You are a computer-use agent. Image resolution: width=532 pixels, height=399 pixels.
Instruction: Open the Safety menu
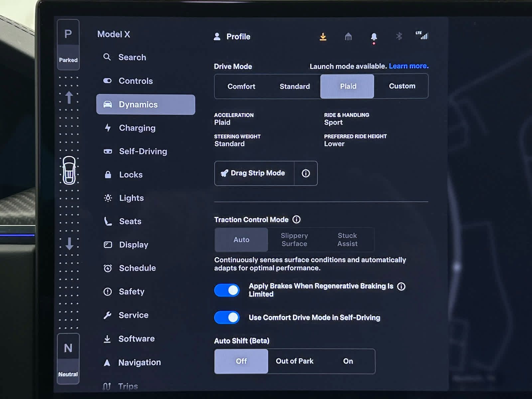(x=146, y=292)
